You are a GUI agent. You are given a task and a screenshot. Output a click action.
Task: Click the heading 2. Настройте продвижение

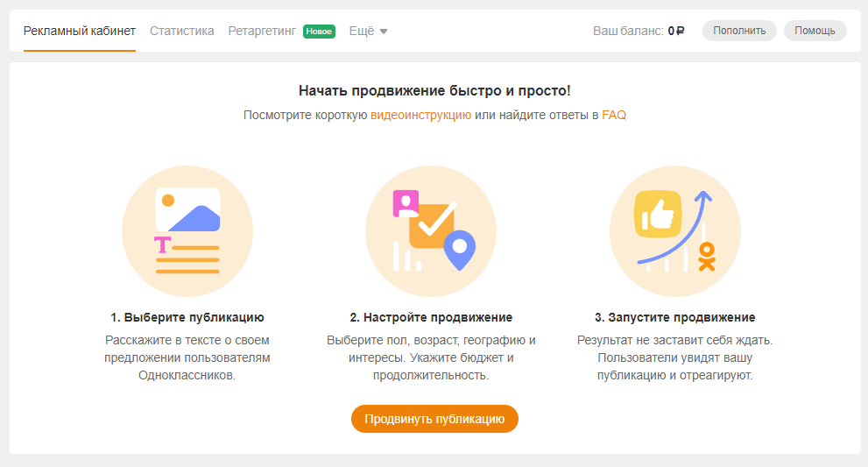(x=431, y=317)
